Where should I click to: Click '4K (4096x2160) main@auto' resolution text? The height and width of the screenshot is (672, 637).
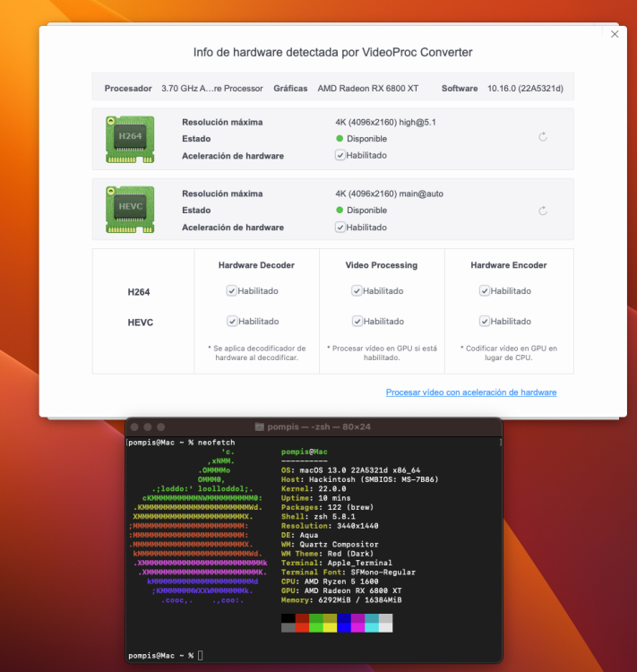389,194
